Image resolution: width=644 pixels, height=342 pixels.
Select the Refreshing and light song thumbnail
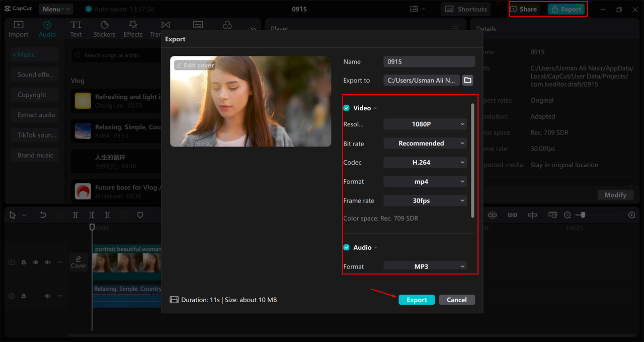83,101
